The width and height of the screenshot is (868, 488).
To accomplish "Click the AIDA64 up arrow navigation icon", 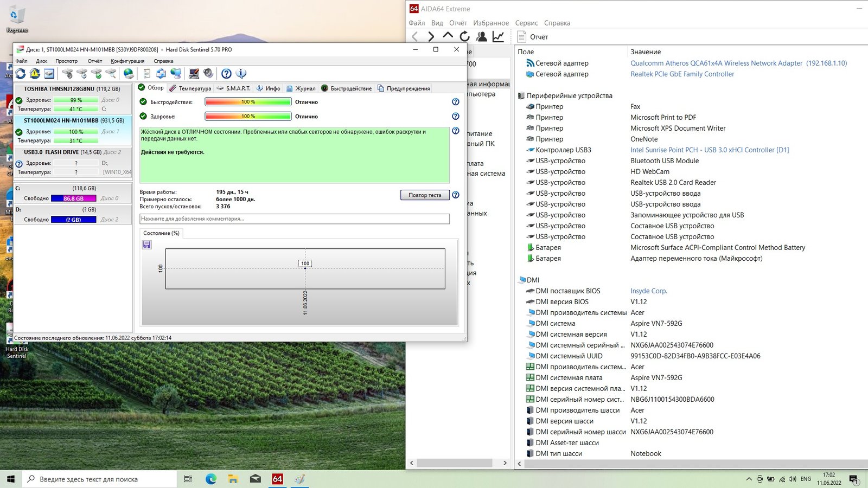I will 448,36.
